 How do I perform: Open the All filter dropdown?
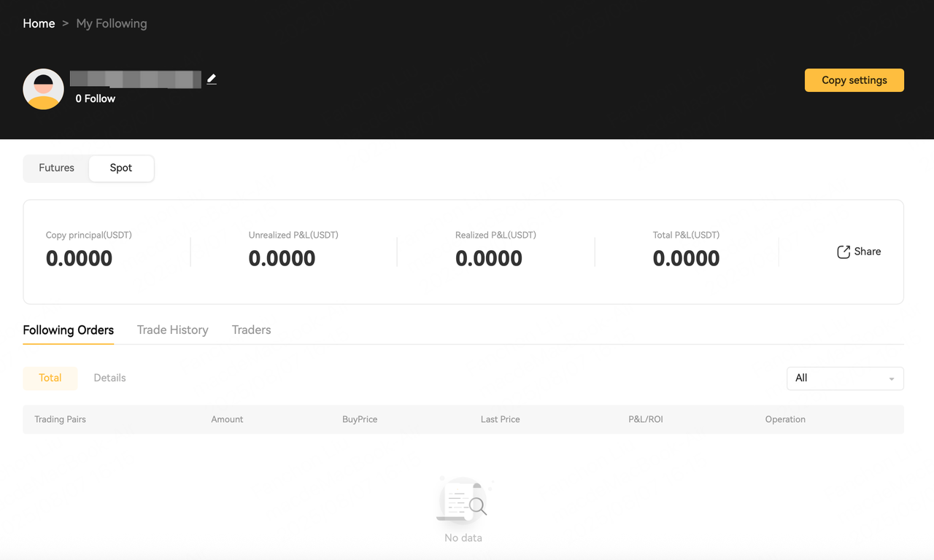point(845,378)
